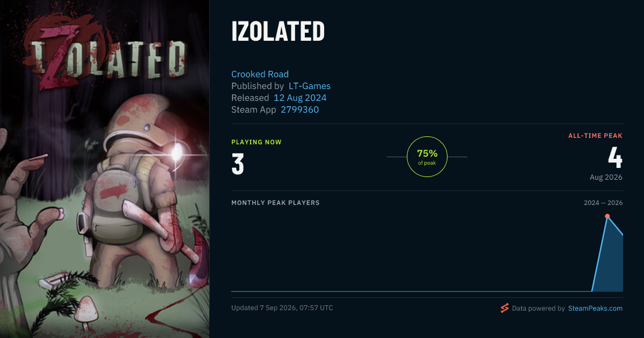Screen dimensions: 644x338
Task: Click the IZOLATED logo on artwork
Action: [105, 54]
